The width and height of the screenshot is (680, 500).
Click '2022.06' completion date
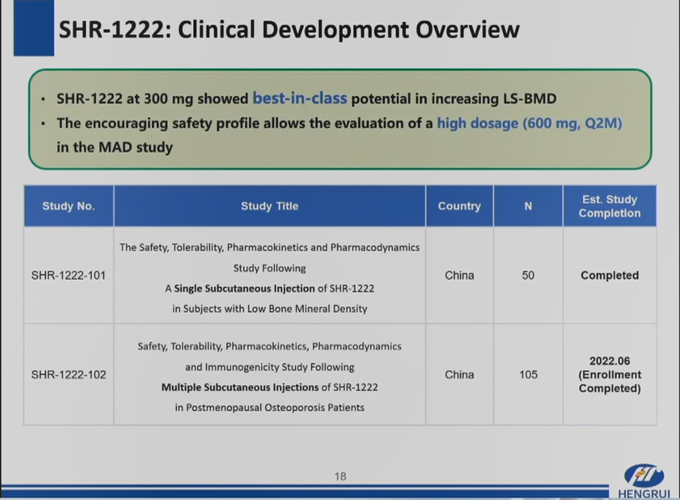tap(610, 361)
